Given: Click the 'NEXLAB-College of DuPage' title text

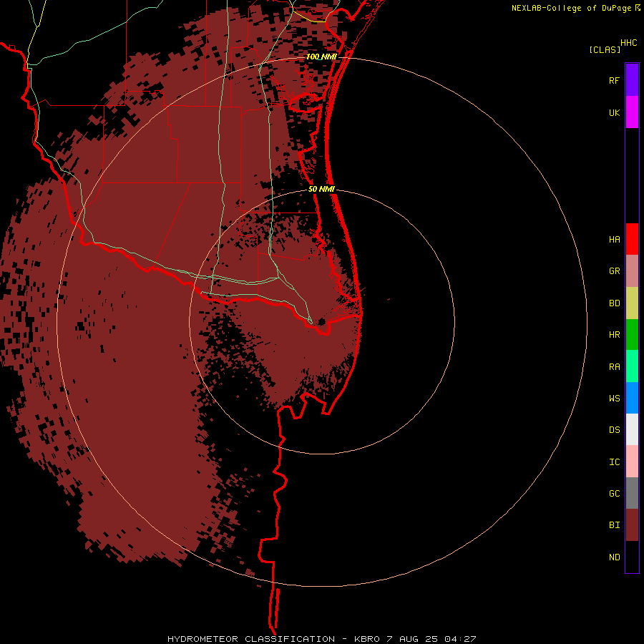Looking at the screenshot, I should [x=571, y=8].
